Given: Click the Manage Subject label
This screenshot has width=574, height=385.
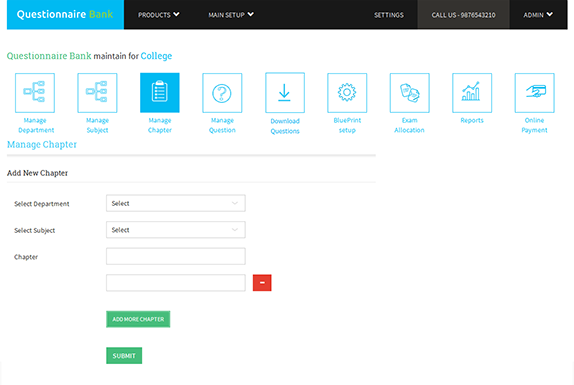Looking at the screenshot, I should 97,125.
